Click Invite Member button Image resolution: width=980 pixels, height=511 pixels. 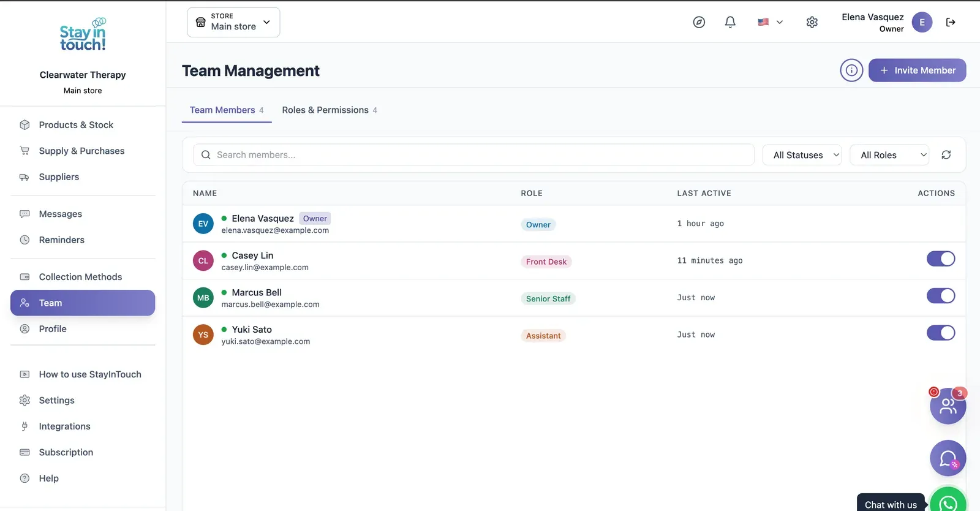pyautogui.click(x=917, y=70)
